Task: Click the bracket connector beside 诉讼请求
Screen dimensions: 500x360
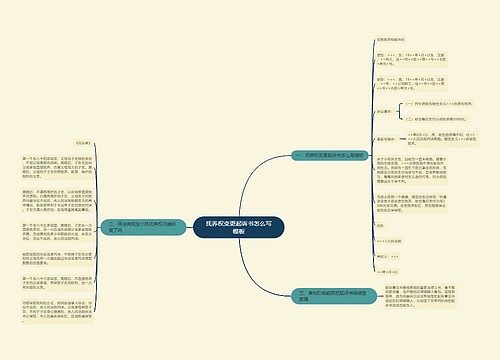Action: click(399, 111)
